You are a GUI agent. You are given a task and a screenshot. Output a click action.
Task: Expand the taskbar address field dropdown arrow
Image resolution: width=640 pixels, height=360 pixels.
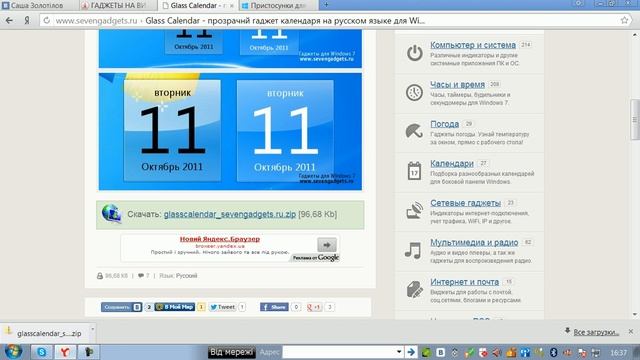pos(399,351)
